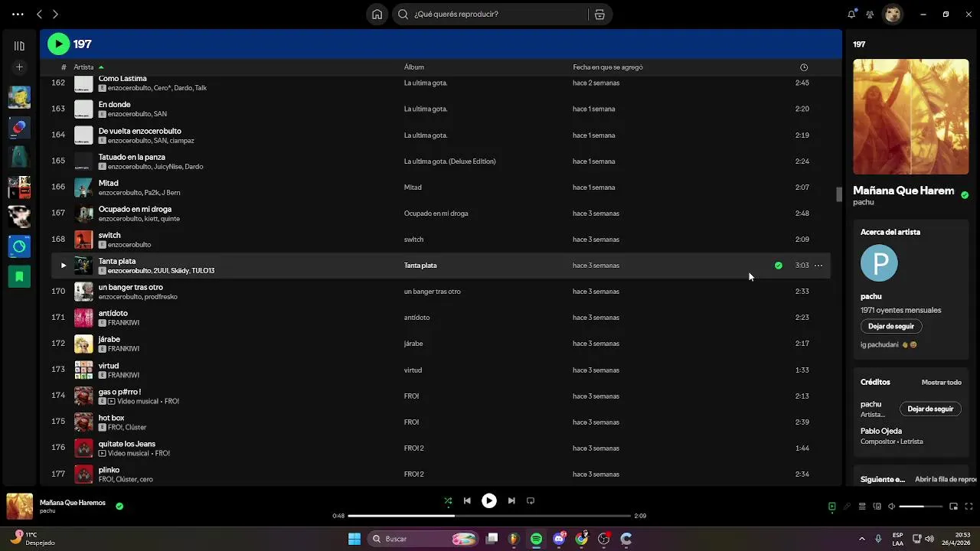Screen dimensions: 980x551
Task: Sort by 'Fecha en que se agregó' column
Action: click(x=608, y=67)
